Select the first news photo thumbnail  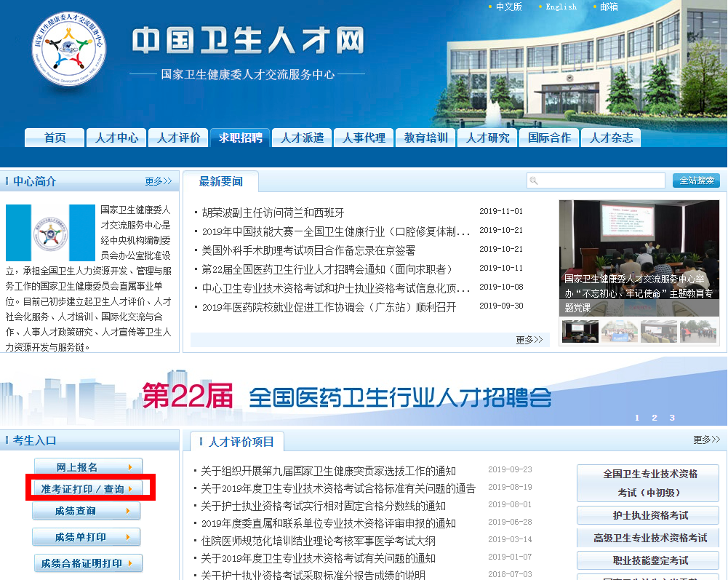[580, 332]
